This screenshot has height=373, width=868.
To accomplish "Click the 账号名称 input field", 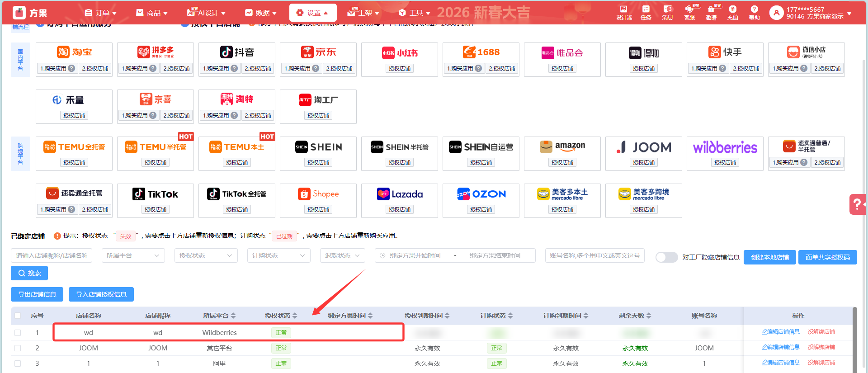I will [x=595, y=255].
